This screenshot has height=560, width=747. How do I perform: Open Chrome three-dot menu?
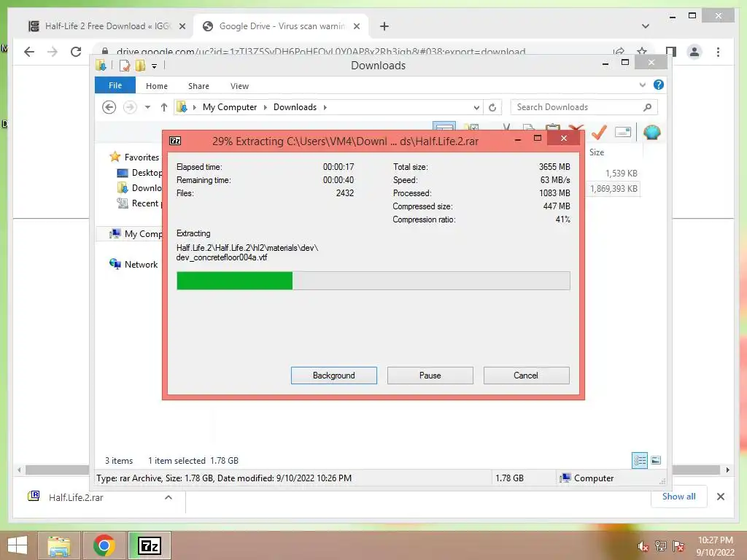[718, 52]
